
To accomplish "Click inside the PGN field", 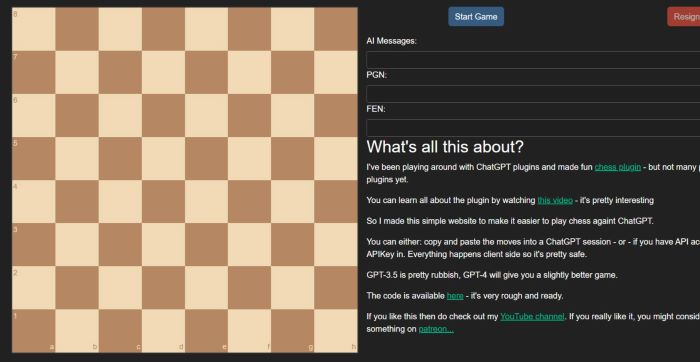I will click(x=533, y=94).
